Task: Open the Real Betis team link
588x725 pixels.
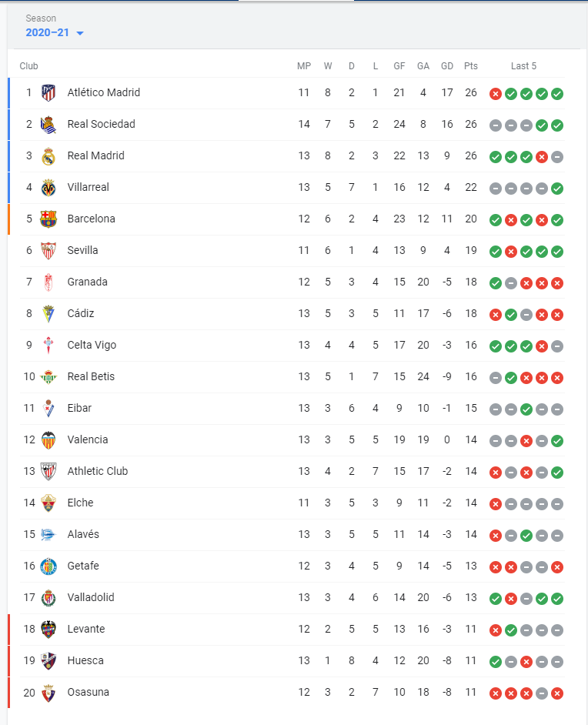Action: 91,377
